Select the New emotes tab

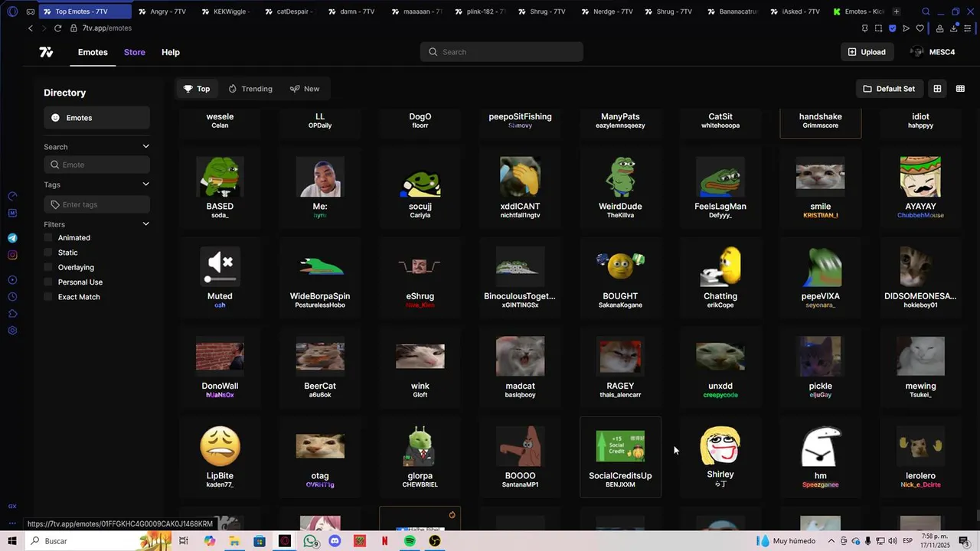(305, 89)
